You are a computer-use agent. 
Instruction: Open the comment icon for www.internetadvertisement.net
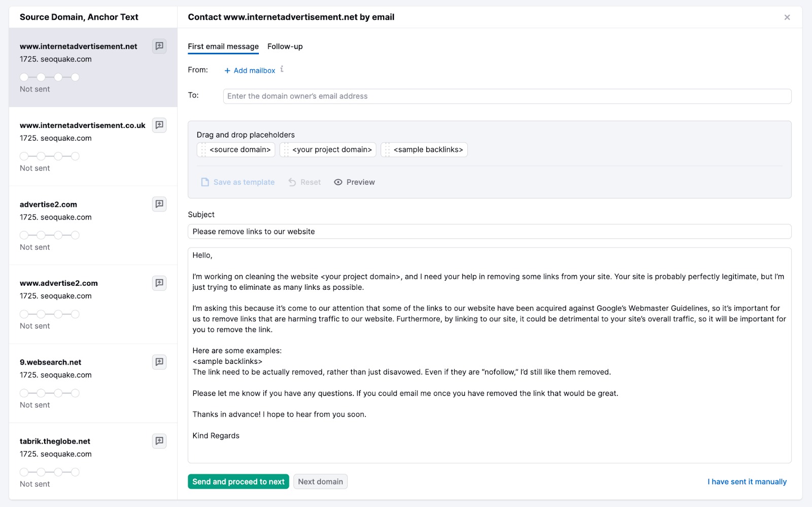[159, 46]
